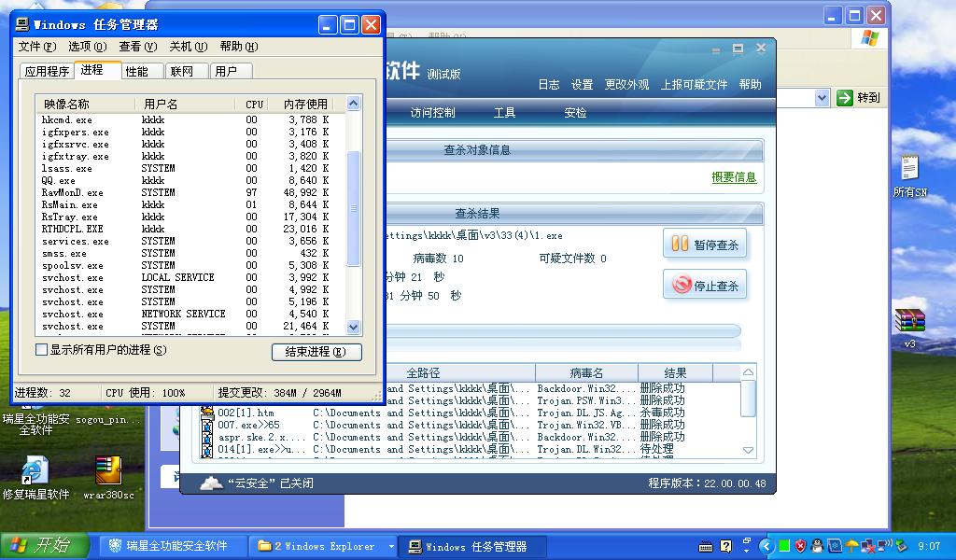Click the QQ penguin tray icon

[817, 546]
